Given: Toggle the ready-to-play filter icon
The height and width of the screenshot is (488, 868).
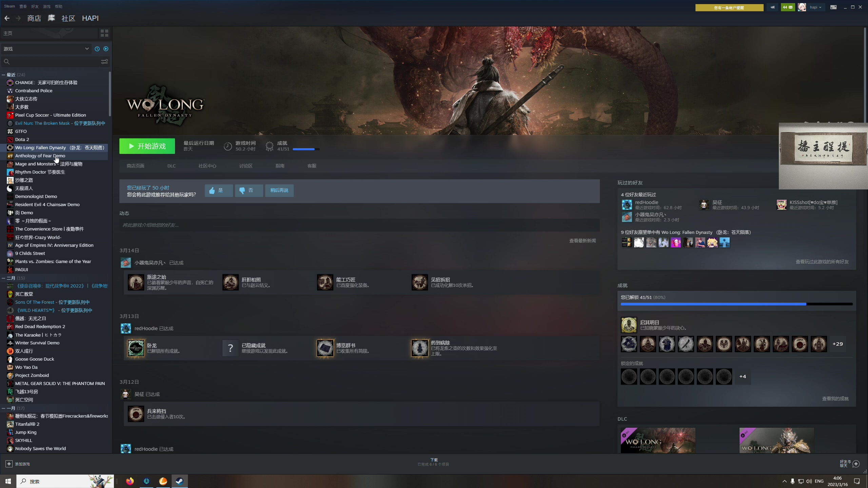Looking at the screenshot, I should coord(106,49).
